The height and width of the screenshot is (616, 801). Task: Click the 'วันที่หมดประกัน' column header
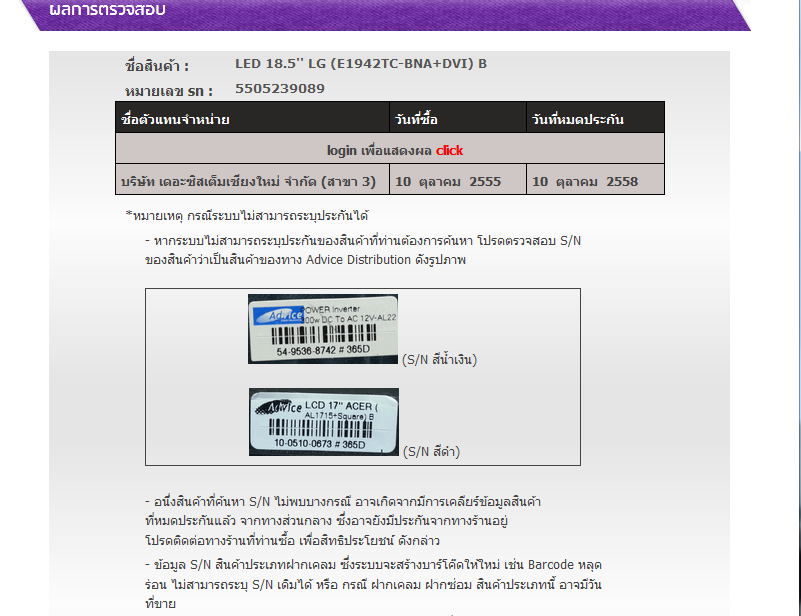(577, 120)
